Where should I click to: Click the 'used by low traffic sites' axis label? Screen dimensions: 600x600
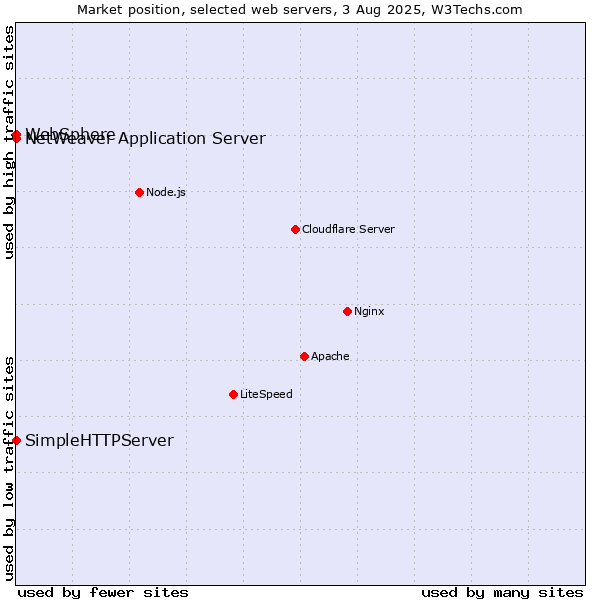pos(9,469)
